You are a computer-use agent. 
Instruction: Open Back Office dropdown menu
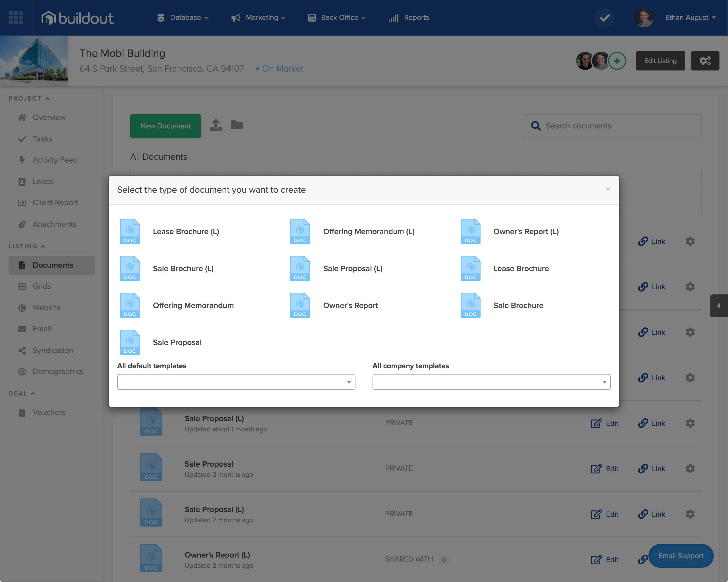[x=337, y=18]
